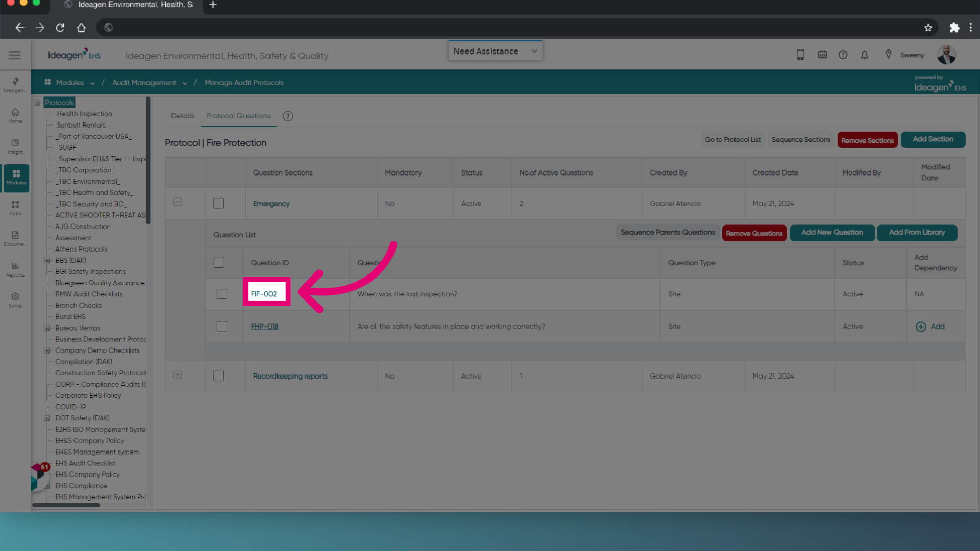Open the calendar icon in header

tap(822, 55)
